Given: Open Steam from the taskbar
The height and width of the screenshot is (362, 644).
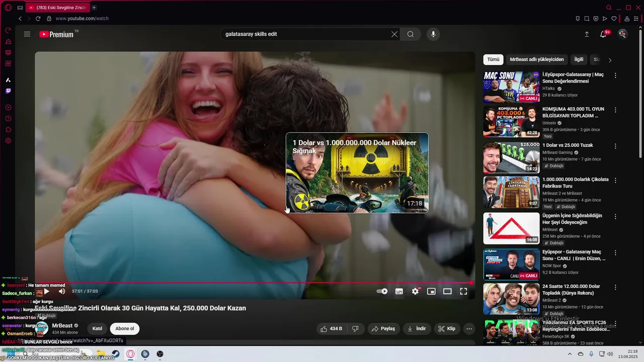Looking at the screenshot, I should point(116,354).
